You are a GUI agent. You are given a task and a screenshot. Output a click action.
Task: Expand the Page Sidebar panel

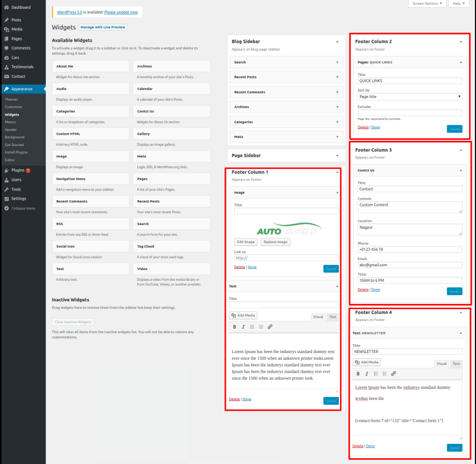click(285, 155)
